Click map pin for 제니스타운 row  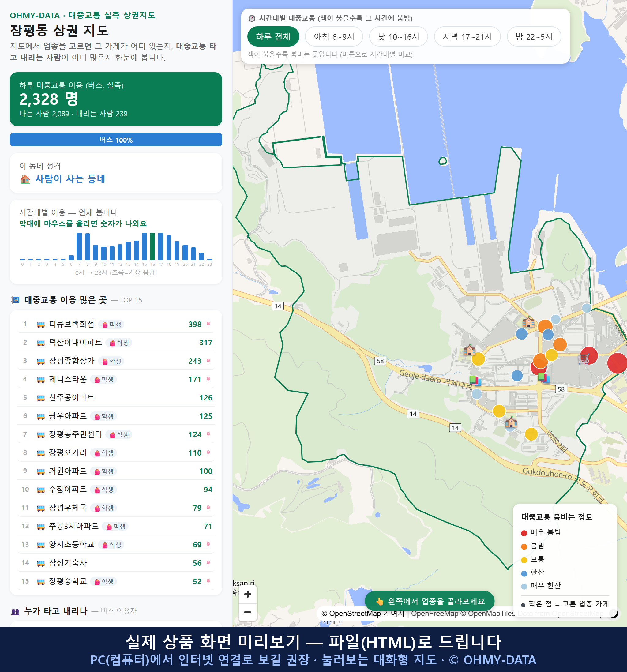tap(208, 380)
